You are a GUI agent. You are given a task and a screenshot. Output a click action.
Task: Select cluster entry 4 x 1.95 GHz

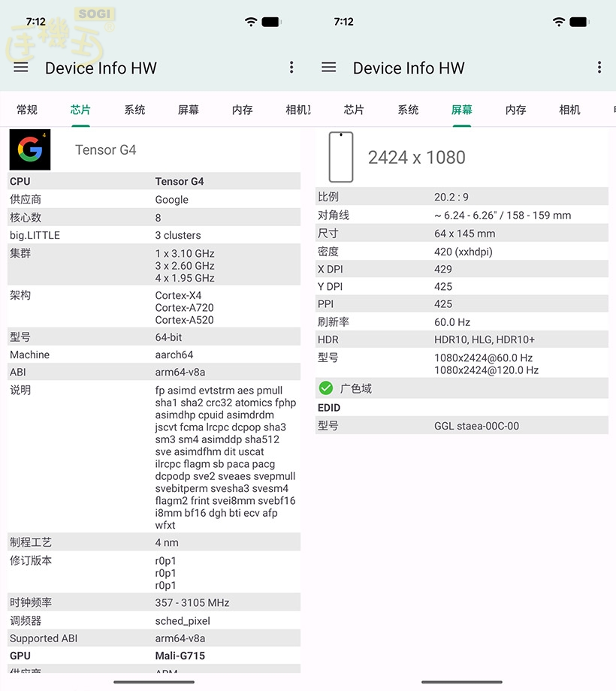185,278
